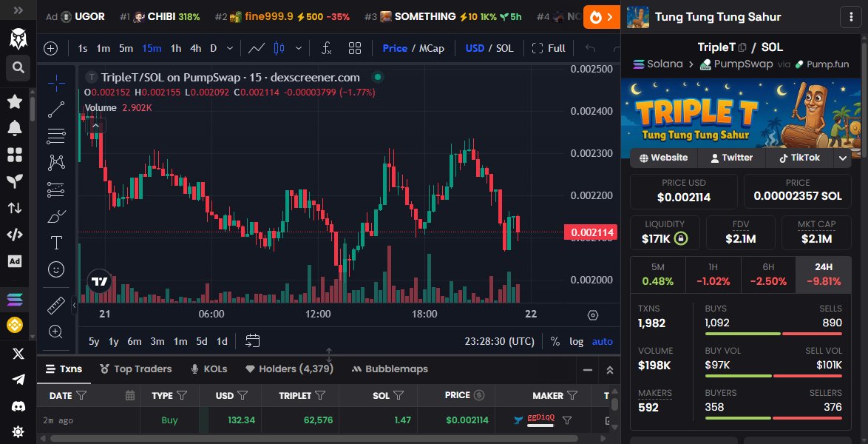
Task: Filter transactions by DATE column
Action: [x=81, y=396]
